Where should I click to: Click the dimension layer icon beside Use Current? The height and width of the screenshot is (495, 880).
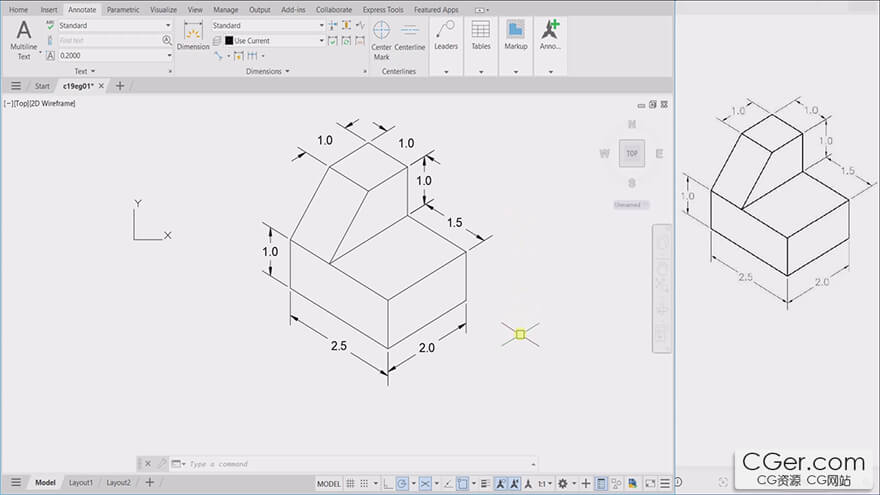pos(217,41)
